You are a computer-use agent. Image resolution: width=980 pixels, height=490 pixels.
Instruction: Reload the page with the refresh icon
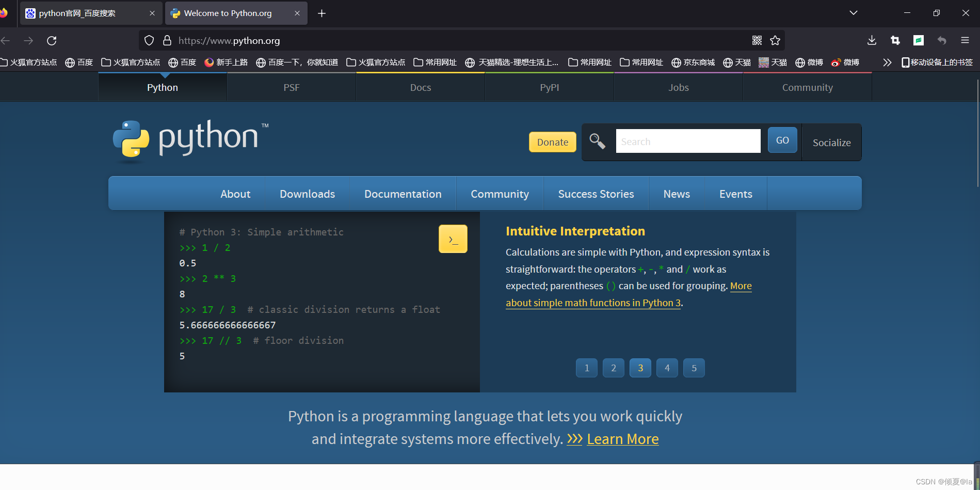(x=52, y=40)
